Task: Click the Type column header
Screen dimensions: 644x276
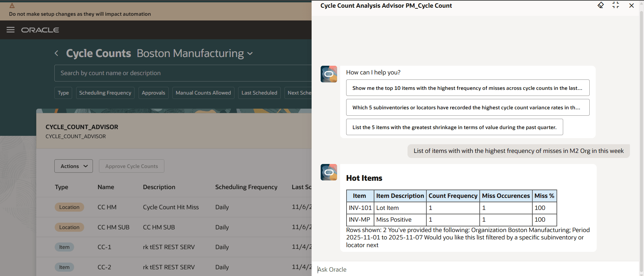Action: (x=61, y=187)
